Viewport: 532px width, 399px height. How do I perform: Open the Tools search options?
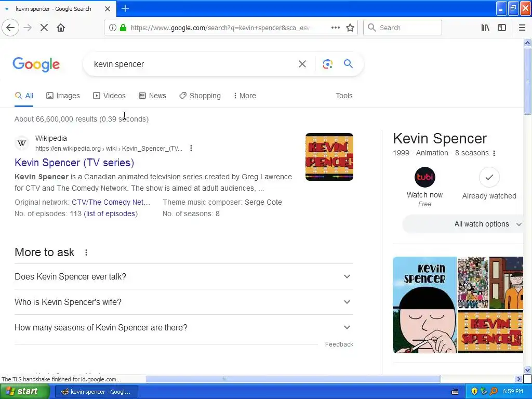pos(344,96)
